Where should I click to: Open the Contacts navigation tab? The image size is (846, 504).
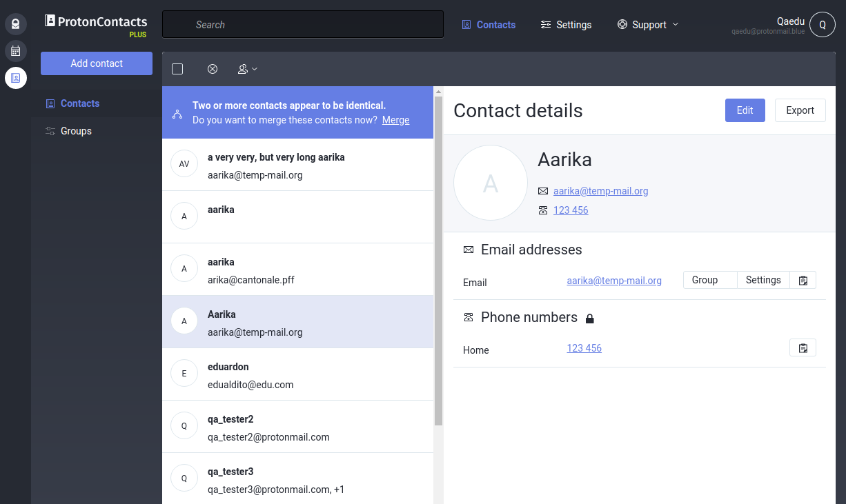point(489,24)
